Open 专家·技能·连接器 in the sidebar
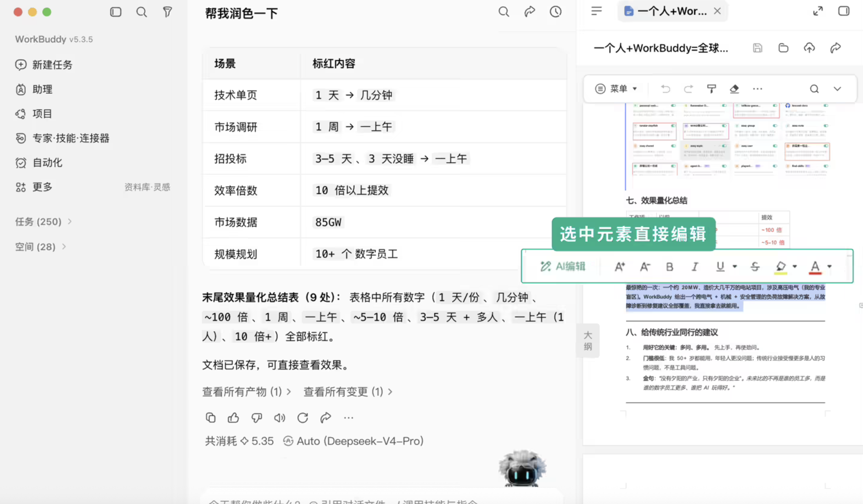This screenshot has height=504, width=863. tap(62, 138)
